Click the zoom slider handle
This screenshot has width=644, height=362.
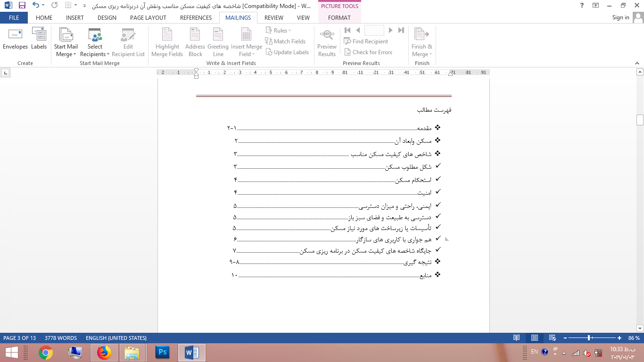589,338
